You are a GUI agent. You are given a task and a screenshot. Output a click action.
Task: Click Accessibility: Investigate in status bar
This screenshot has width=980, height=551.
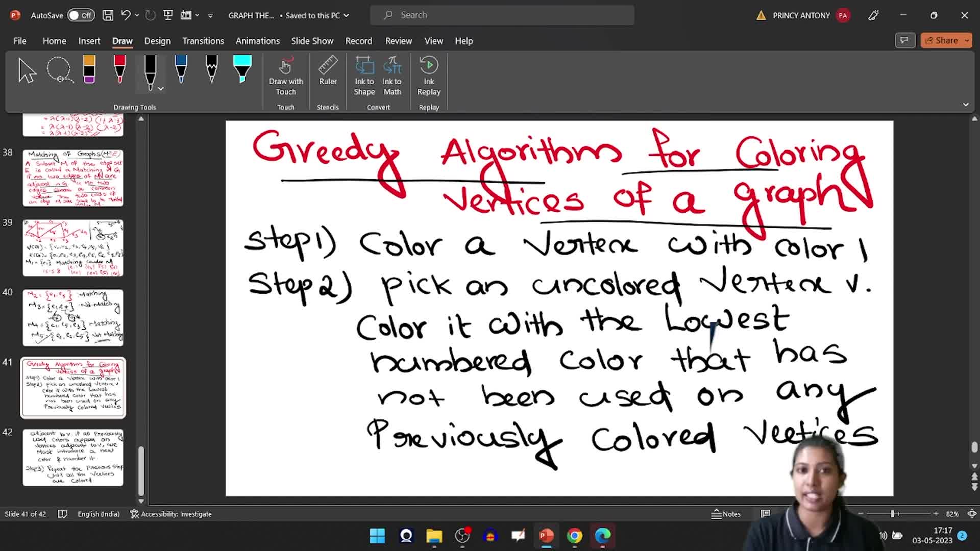point(171,514)
